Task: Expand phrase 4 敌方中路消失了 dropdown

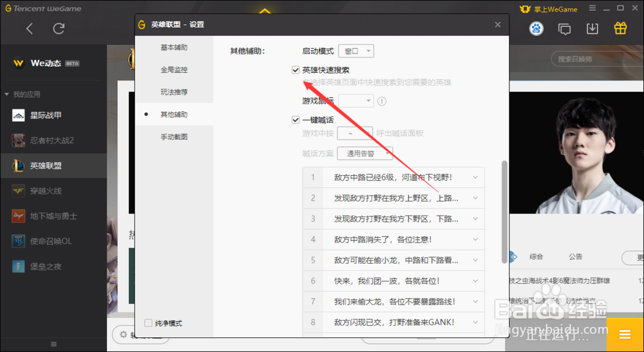Action: (x=475, y=239)
